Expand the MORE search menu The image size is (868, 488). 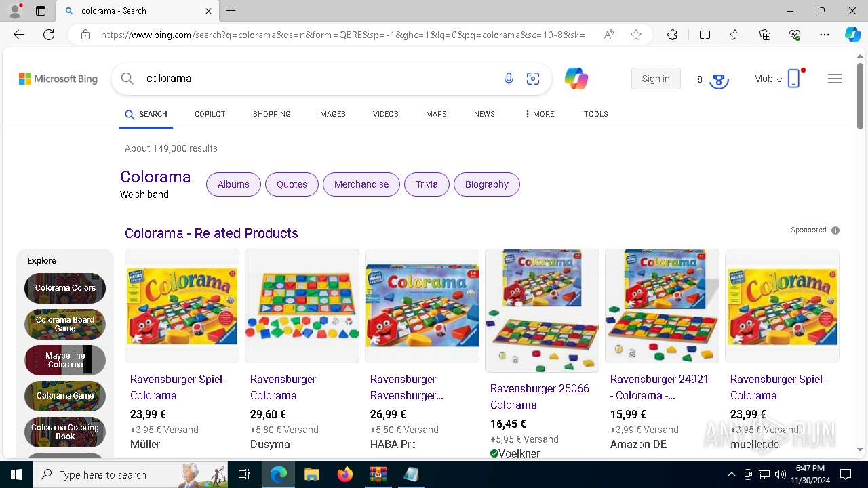[539, 114]
